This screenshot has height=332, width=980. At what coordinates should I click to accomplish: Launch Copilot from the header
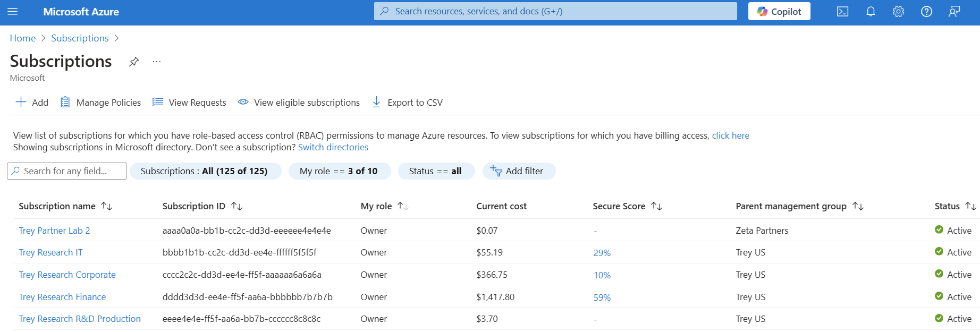point(779,11)
